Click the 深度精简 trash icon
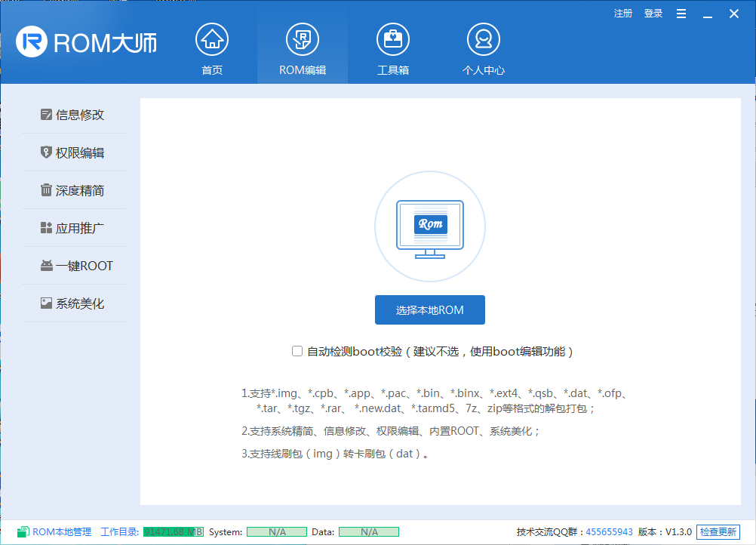756x545 pixels. click(46, 190)
